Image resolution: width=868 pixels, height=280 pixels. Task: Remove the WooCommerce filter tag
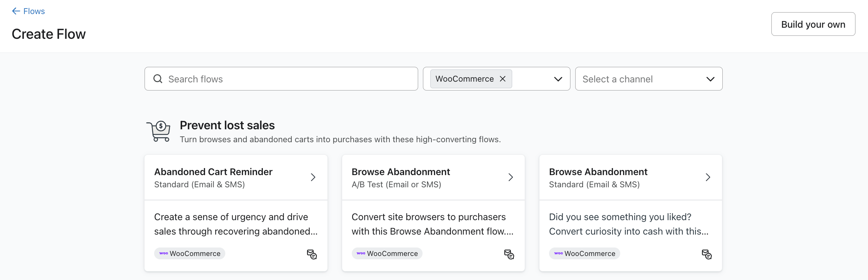[503, 79]
